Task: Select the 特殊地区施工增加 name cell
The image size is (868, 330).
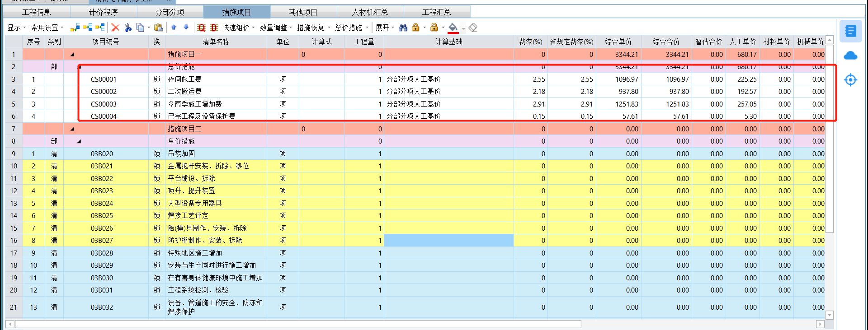Action: point(216,253)
